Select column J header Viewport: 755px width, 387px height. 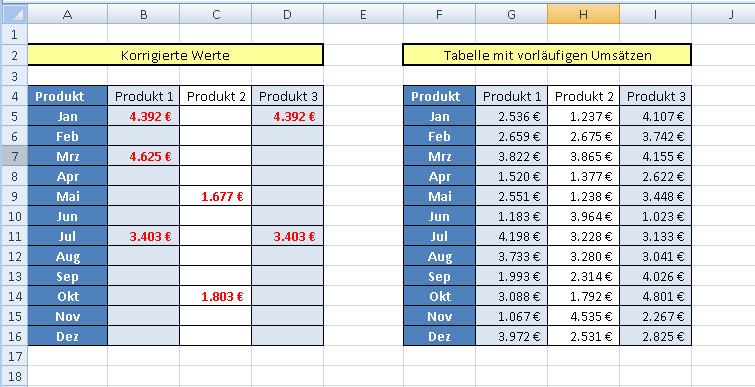[723, 14]
